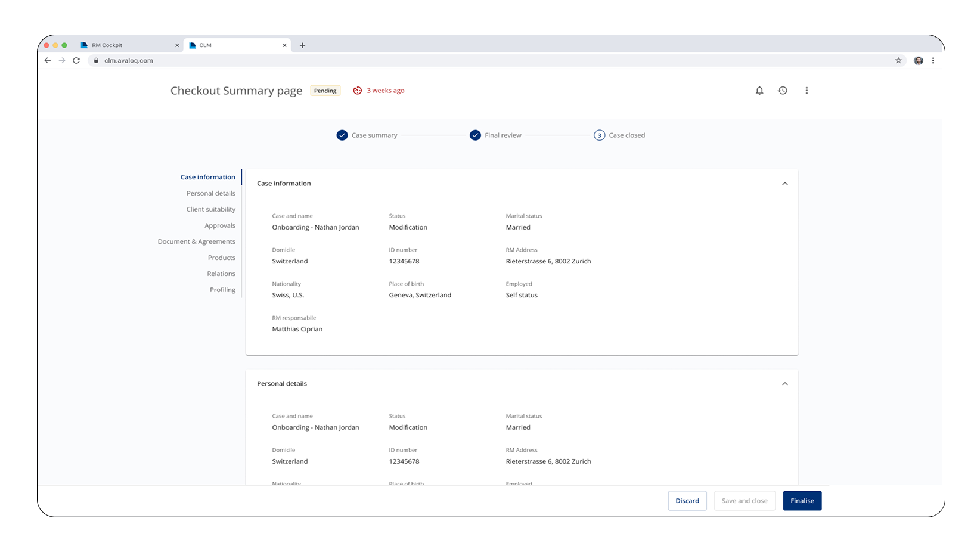Click 'Swiss, U.S.' nationality value
Screen dimensions: 980x552
288,295
